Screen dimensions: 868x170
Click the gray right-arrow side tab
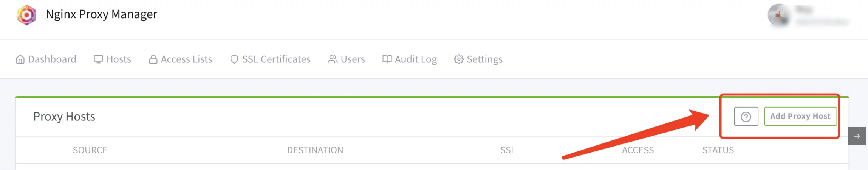point(857,136)
